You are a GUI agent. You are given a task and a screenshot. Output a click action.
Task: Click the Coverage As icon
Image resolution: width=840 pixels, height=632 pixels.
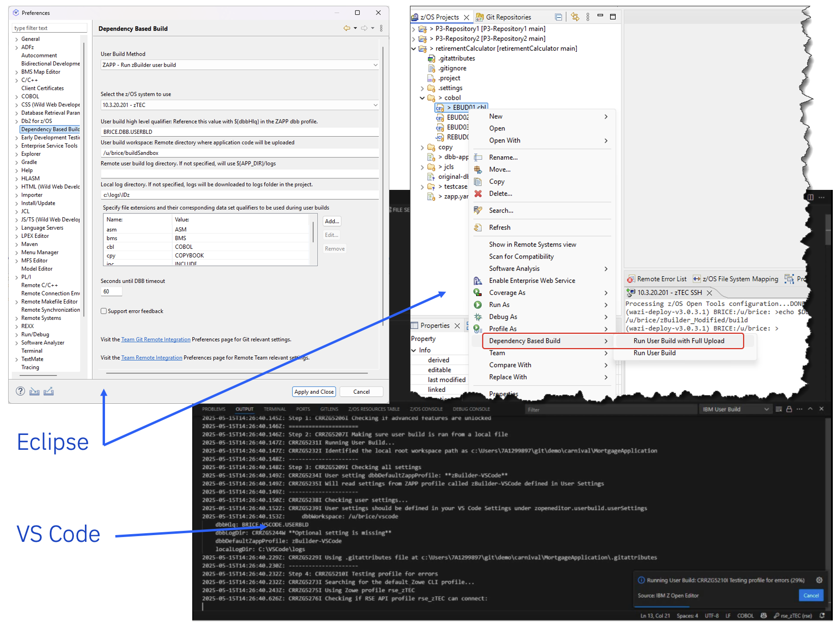coord(478,293)
